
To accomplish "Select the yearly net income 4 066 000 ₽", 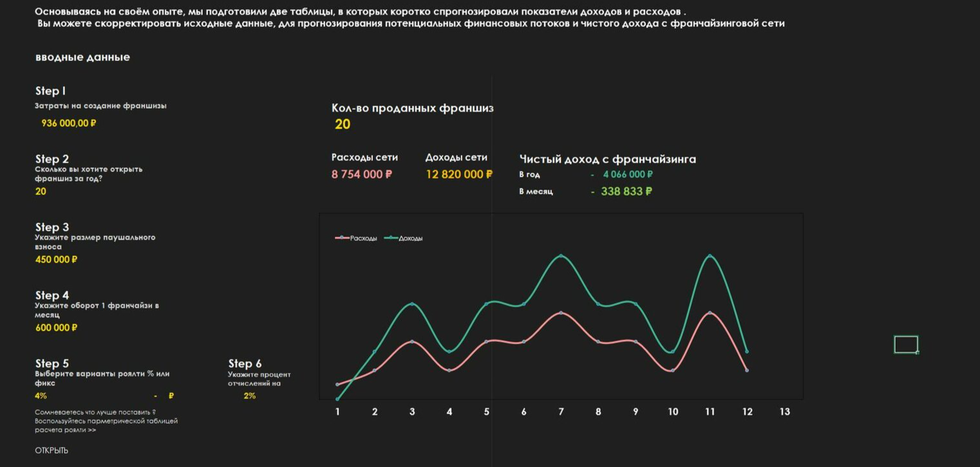I will coord(628,174).
